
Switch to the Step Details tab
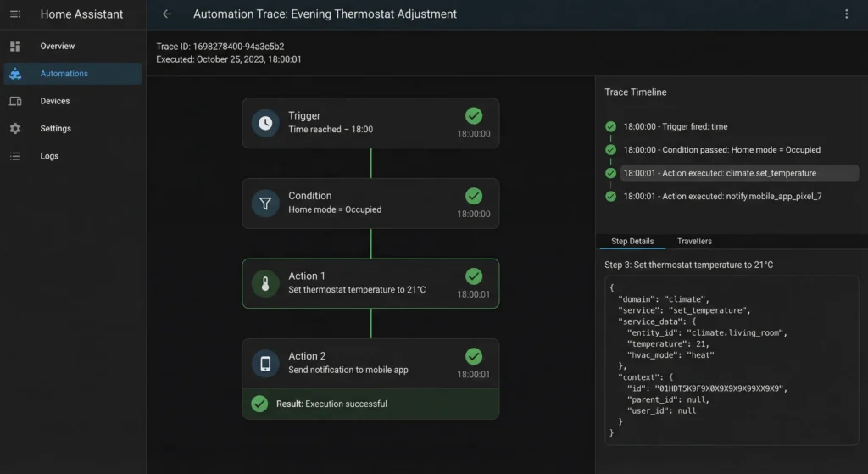tap(632, 242)
